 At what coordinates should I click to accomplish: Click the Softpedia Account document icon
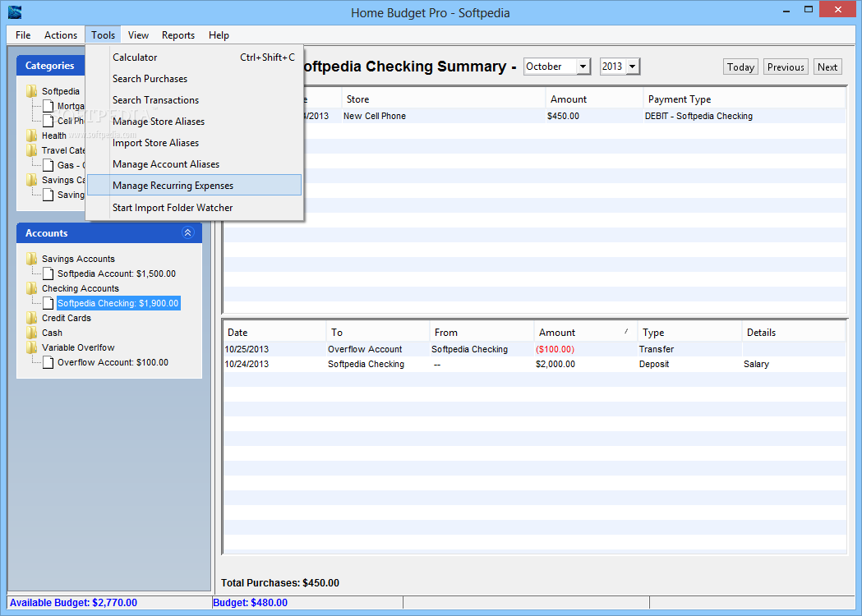click(x=48, y=274)
